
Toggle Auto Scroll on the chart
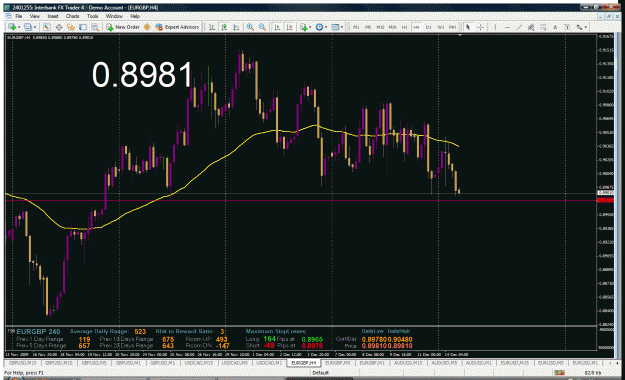pos(277,27)
